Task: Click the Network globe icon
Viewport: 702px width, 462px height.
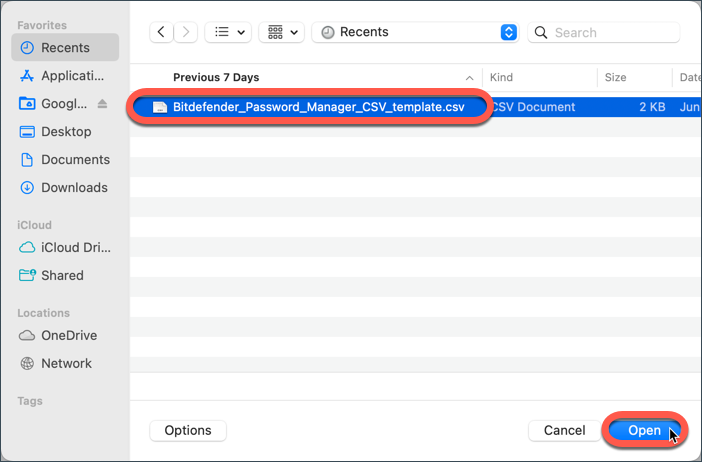Action: coord(27,363)
